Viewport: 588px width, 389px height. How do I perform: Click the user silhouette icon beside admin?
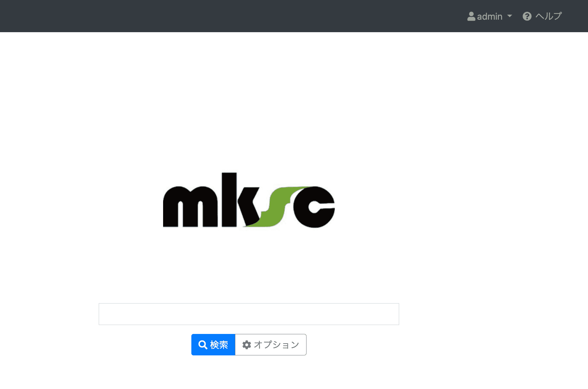tap(471, 16)
